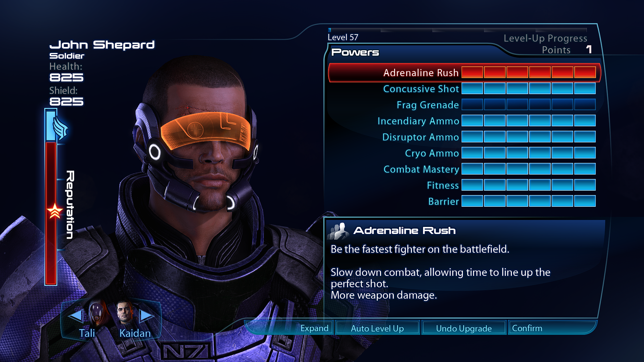The width and height of the screenshot is (644, 362).
Task: Click the Undo Upgrade button
Action: click(464, 328)
